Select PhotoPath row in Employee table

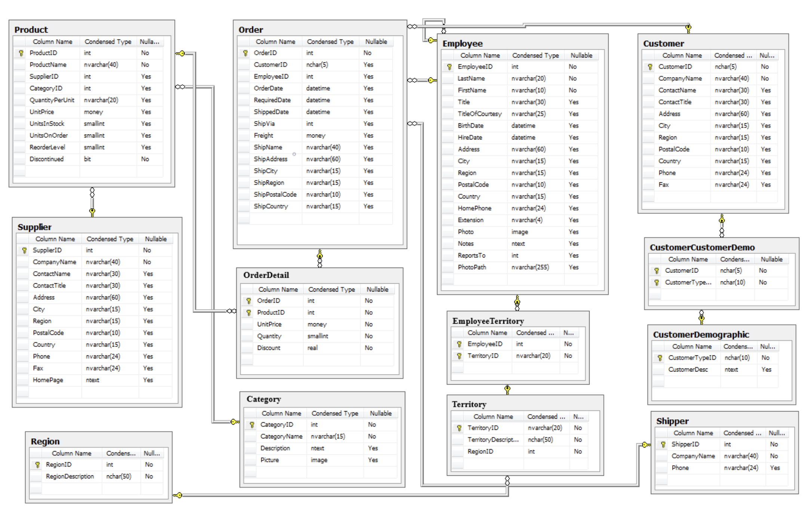[x=520, y=268]
